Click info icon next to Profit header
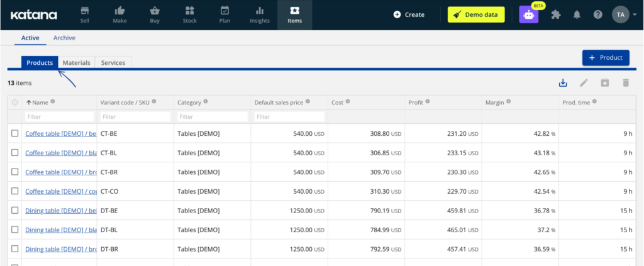 tap(428, 102)
